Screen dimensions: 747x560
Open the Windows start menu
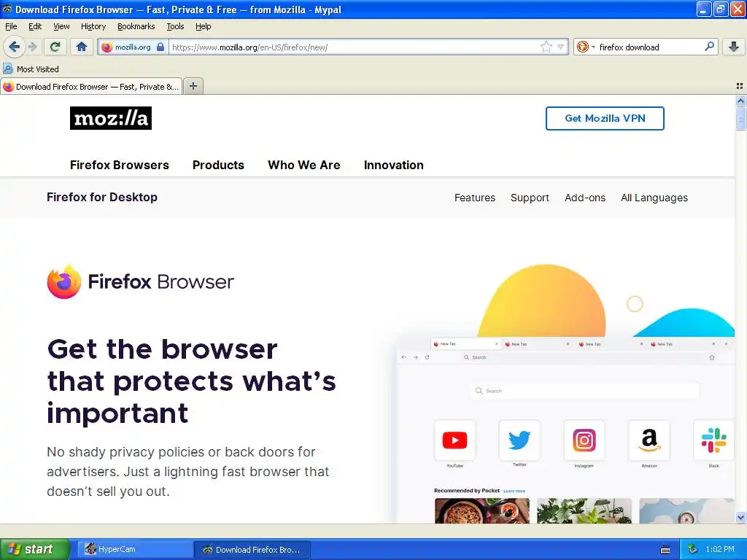tap(35, 549)
